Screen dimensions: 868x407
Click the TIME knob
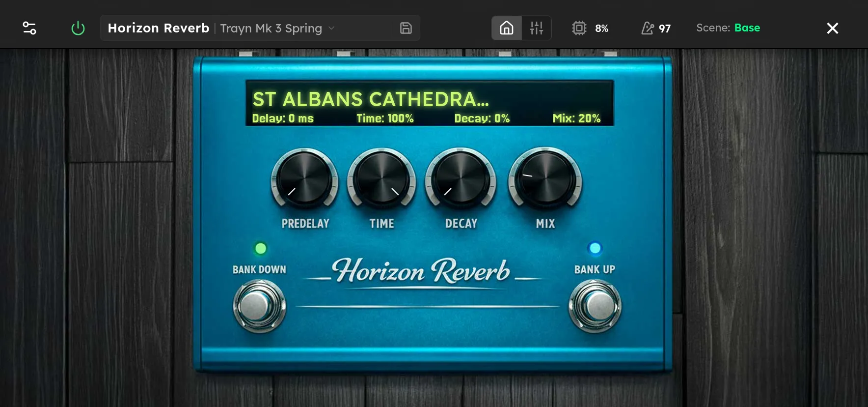click(381, 178)
